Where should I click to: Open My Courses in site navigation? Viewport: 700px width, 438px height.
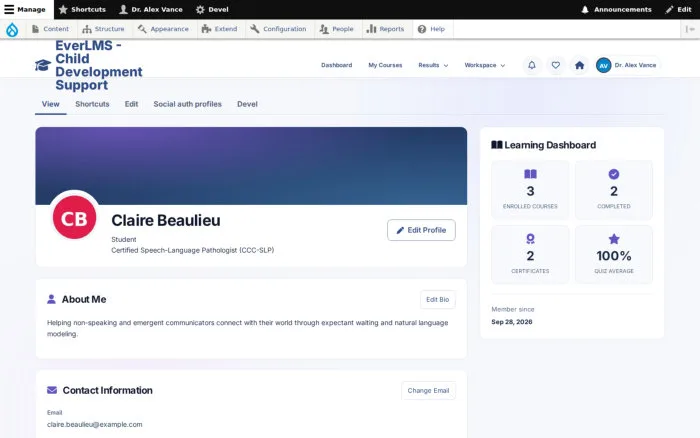coord(385,65)
